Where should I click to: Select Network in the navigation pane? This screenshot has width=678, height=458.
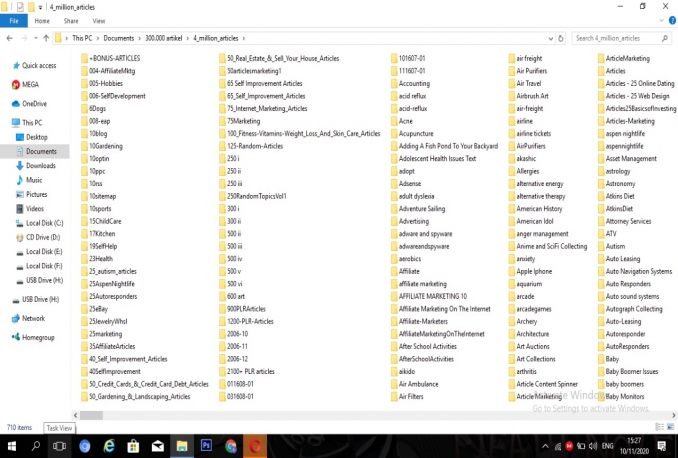point(33,318)
